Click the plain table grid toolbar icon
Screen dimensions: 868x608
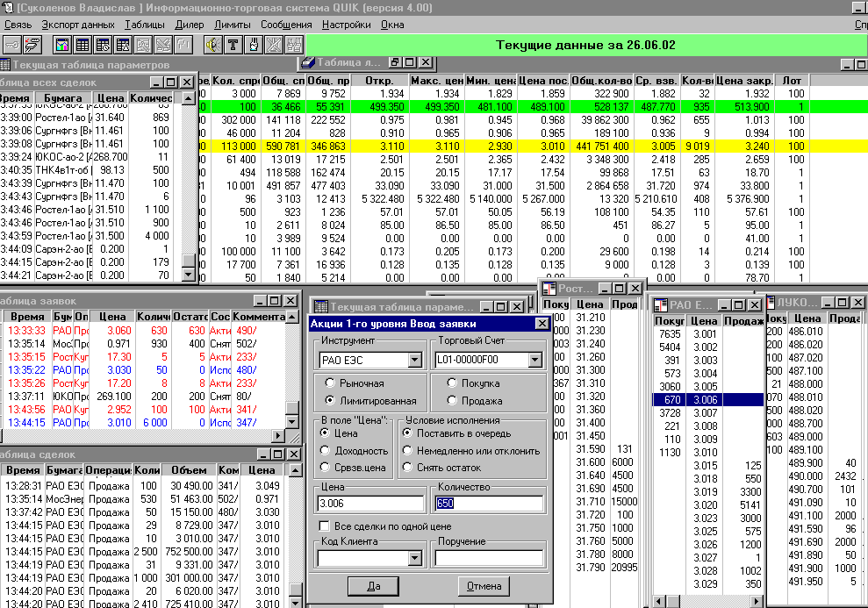tap(83, 44)
